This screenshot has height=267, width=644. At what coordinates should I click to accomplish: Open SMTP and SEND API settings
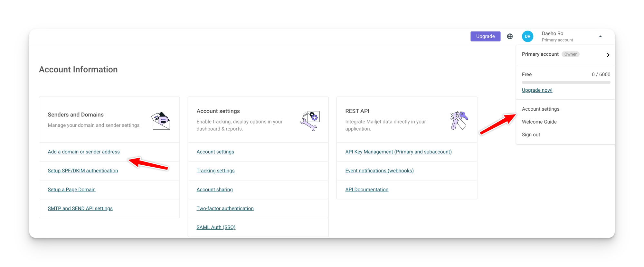click(x=80, y=208)
